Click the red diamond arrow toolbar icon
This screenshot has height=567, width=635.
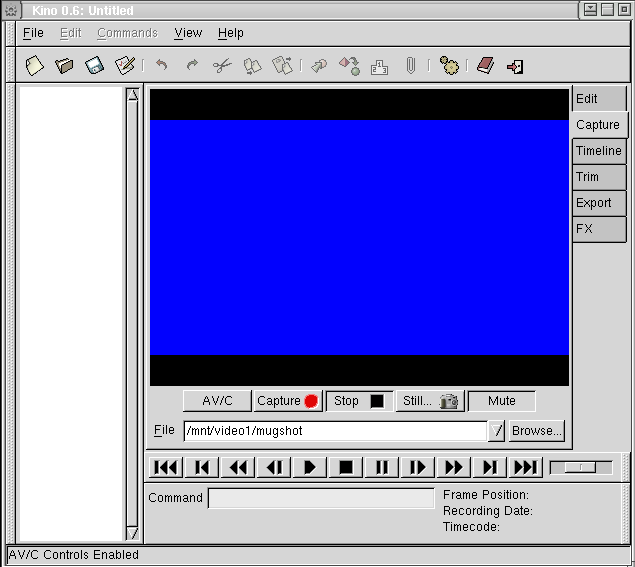349,66
